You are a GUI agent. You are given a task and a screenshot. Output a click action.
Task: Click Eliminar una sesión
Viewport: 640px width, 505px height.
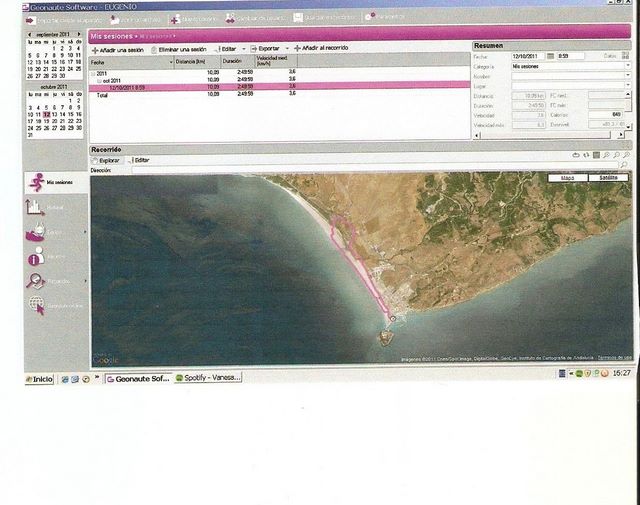(x=180, y=48)
